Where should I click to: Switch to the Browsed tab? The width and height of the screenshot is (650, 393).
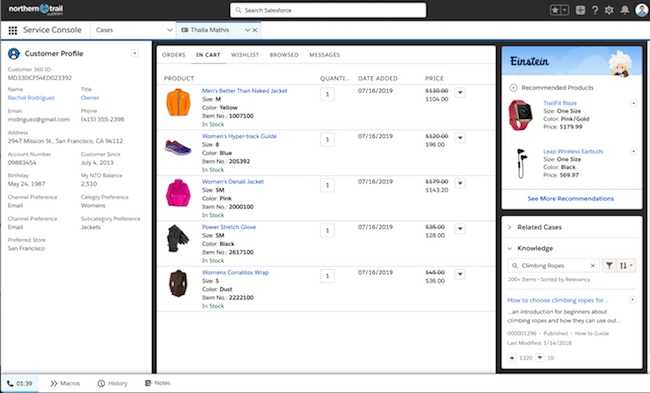(284, 55)
